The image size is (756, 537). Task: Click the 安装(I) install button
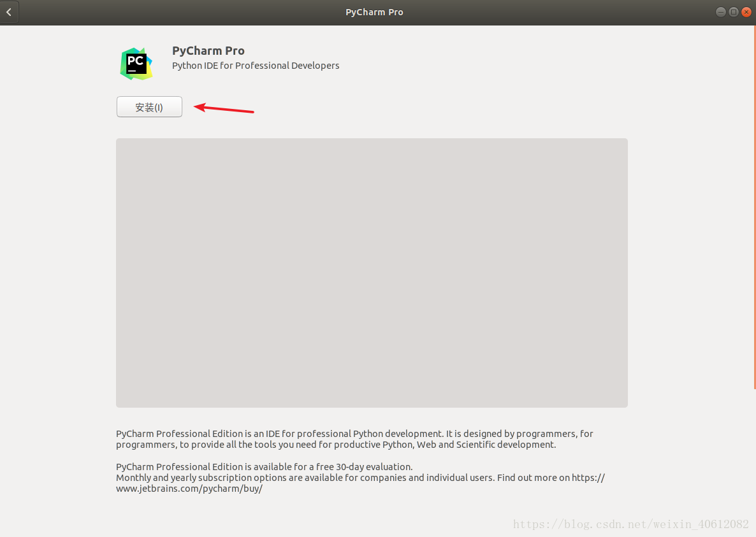[x=149, y=107]
